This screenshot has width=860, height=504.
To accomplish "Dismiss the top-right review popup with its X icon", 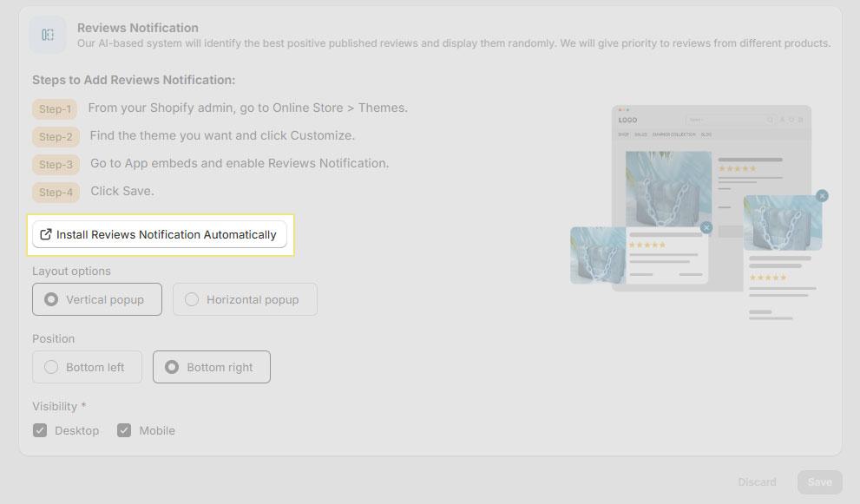I will click(x=822, y=195).
